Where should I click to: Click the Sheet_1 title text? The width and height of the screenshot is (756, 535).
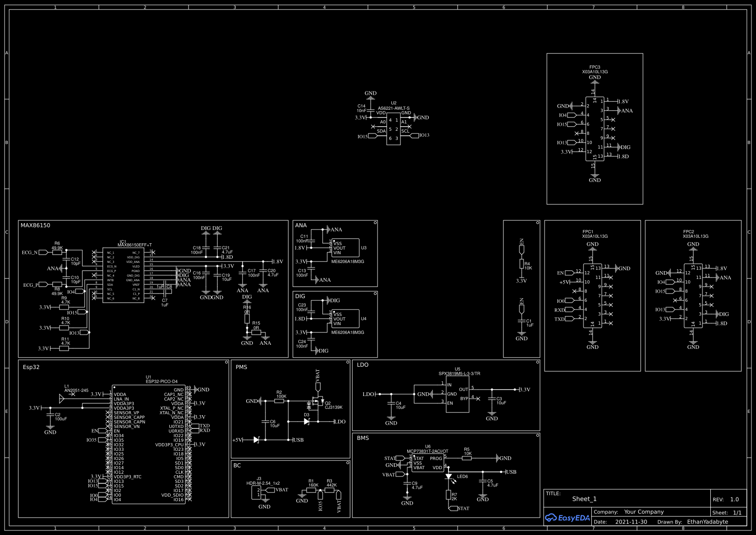pos(585,499)
